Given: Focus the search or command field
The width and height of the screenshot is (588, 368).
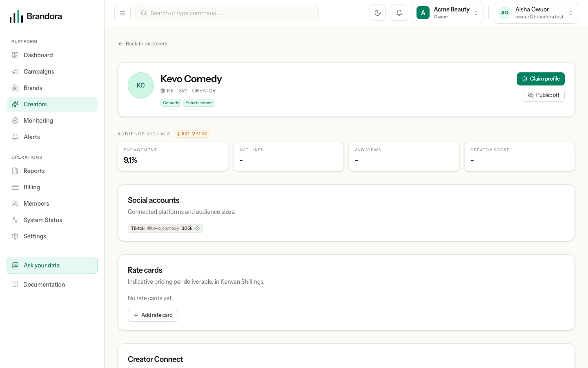Looking at the screenshot, I should pos(227,13).
